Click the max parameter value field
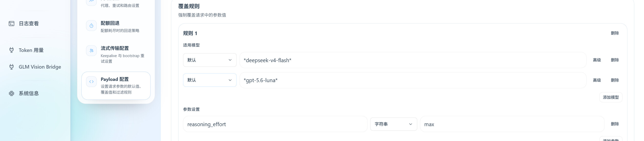644x141 pixels. 512,124
